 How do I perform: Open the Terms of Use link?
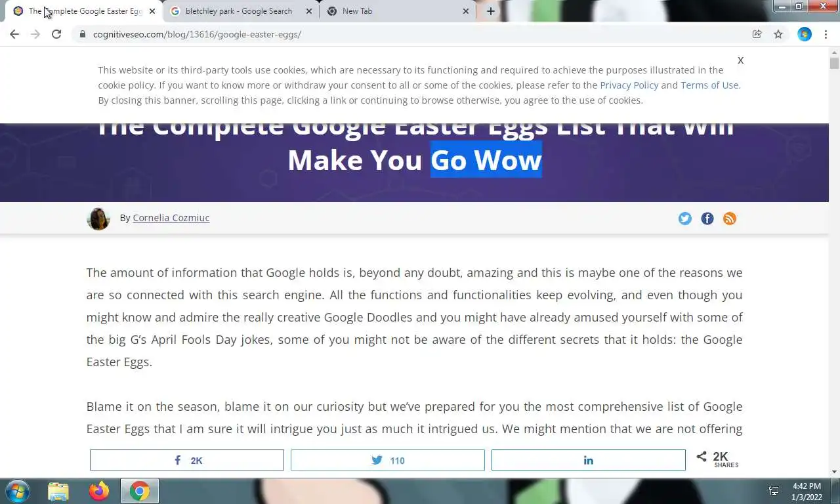[x=709, y=85]
